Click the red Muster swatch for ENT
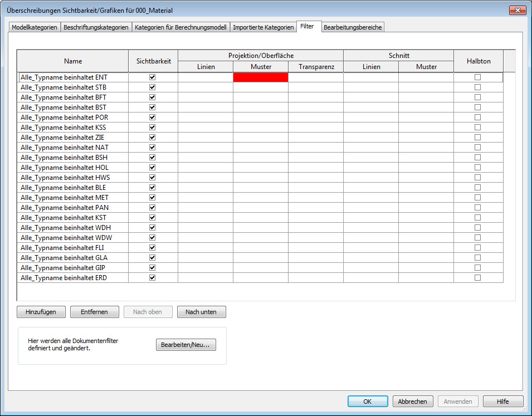 pos(260,78)
